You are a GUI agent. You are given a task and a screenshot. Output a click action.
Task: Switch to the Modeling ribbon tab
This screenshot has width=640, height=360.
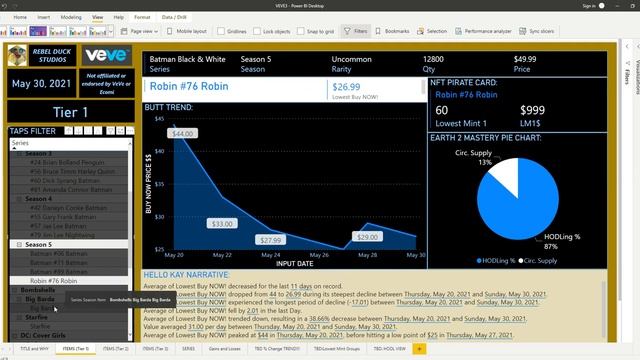pos(71,17)
